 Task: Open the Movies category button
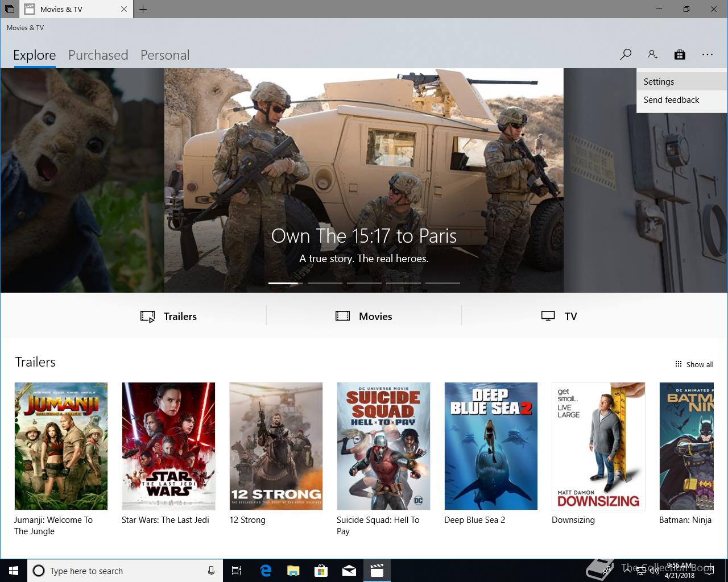[x=364, y=317]
